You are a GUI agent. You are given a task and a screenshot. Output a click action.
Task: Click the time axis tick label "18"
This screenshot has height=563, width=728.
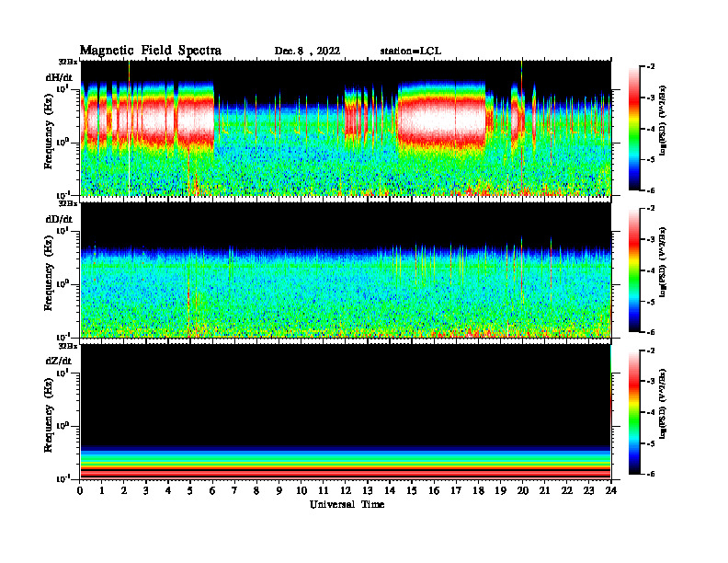(478, 490)
